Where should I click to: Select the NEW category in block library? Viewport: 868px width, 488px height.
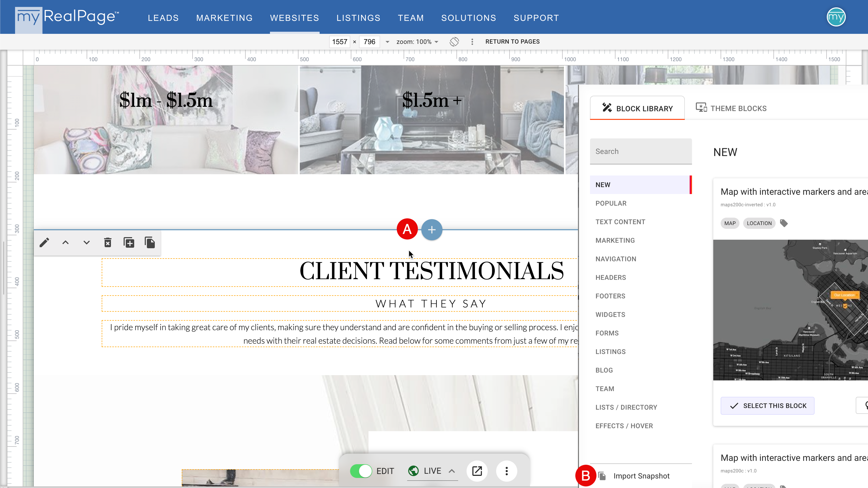[x=641, y=185]
